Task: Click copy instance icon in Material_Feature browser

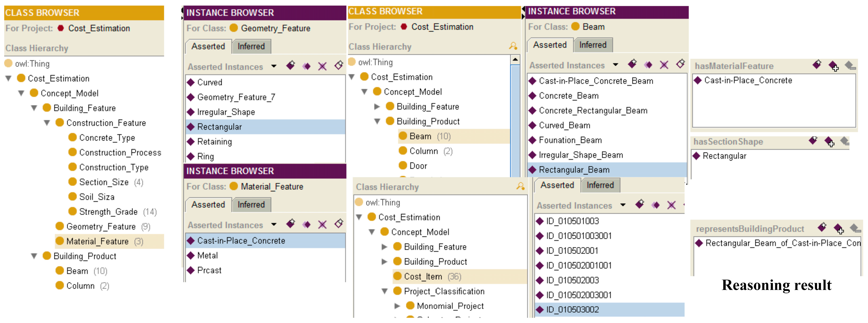Action: tap(306, 224)
